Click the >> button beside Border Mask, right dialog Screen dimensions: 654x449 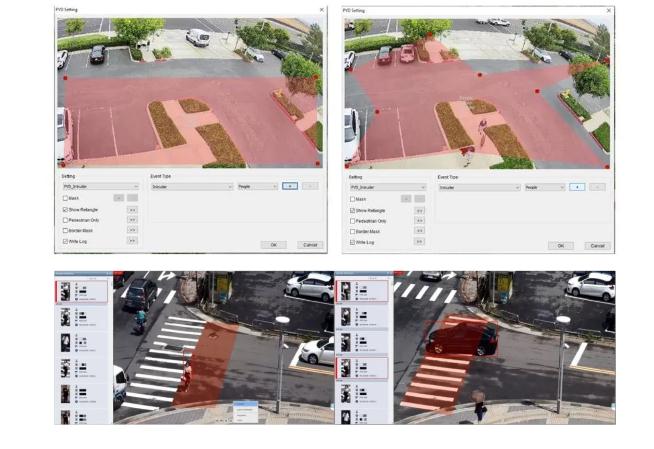click(419, 231)
